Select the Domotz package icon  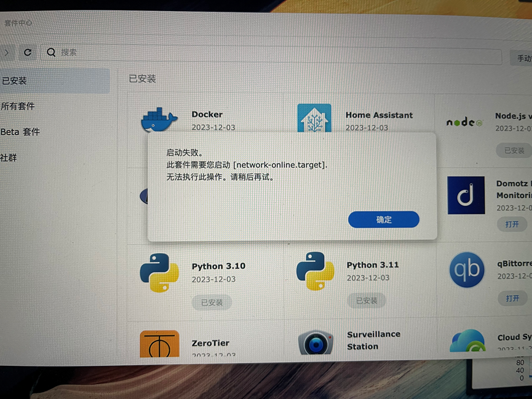(x=466, y=196)
